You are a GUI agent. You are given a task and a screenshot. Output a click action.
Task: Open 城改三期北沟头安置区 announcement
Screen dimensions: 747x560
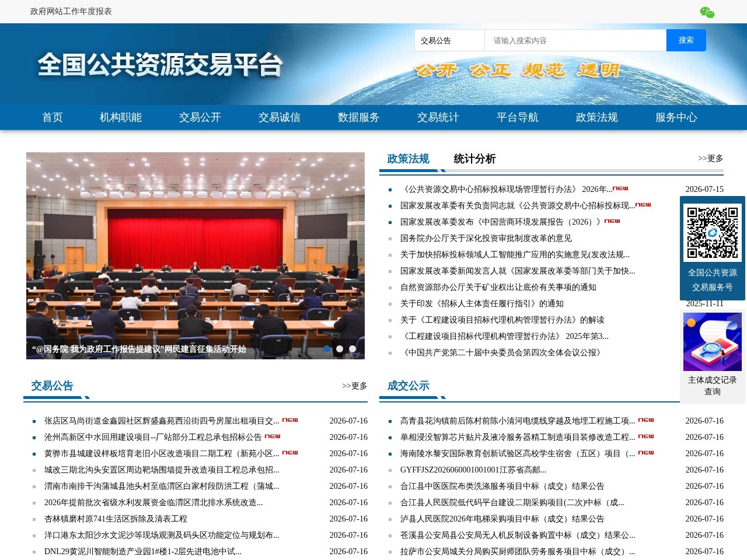(162, 470)
